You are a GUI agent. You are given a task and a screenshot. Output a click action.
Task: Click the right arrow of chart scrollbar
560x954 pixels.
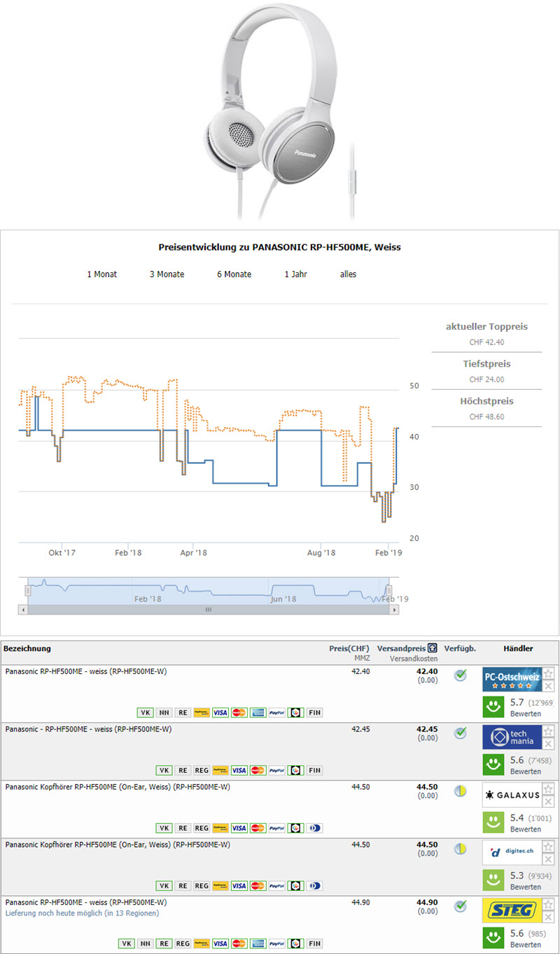394,610
